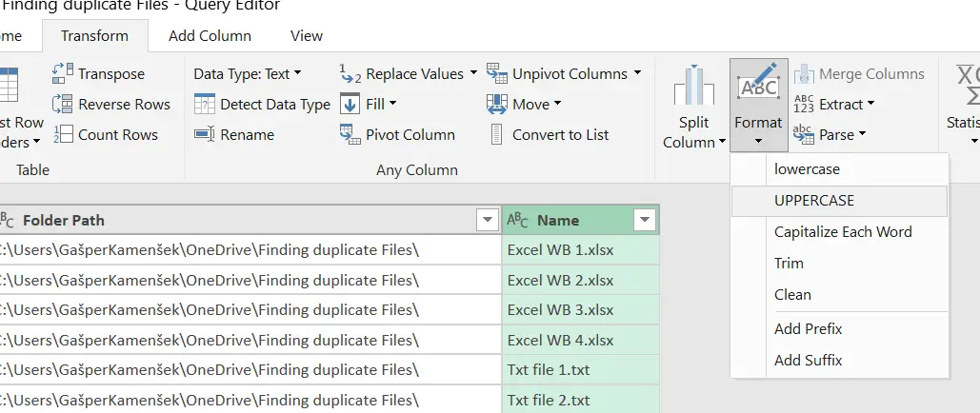980x413 pixels.
Task: Select the Folder Path column header
Action: coord(250,220)
